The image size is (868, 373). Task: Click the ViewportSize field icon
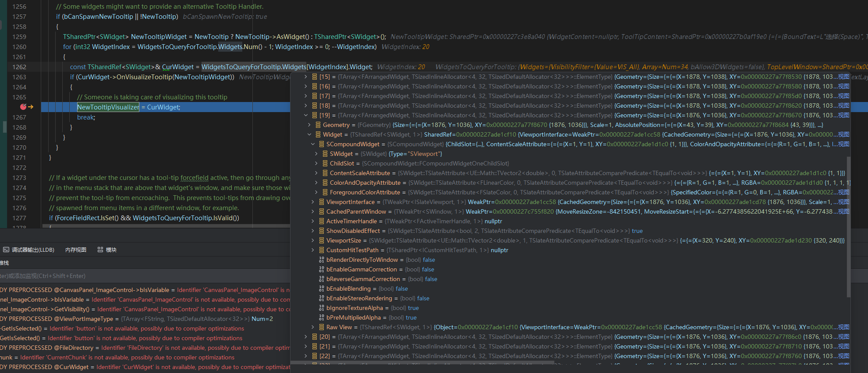click(x=322, y=240)
